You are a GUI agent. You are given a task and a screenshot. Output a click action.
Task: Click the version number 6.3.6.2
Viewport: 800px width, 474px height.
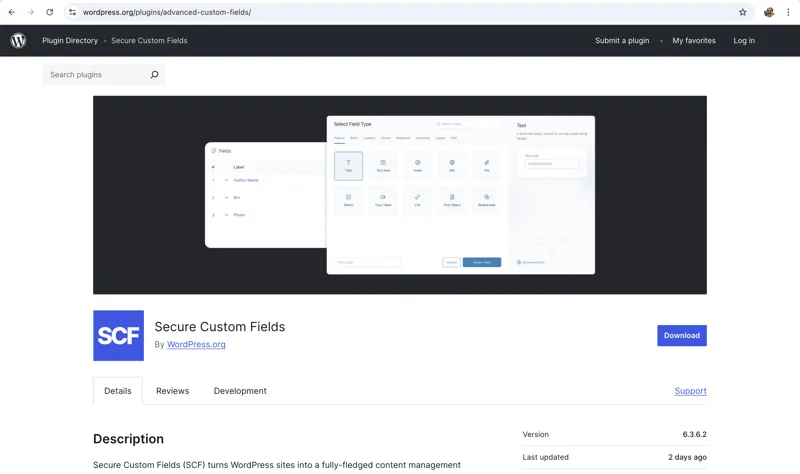[x=694, y=434]
